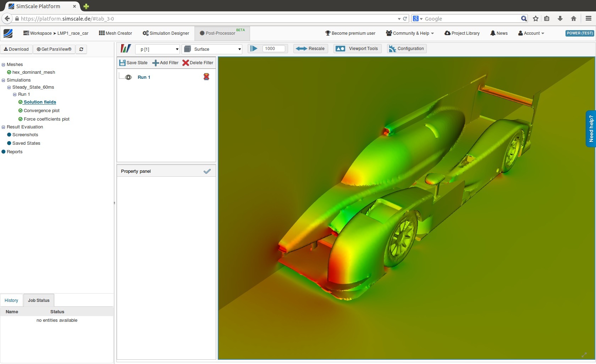The image size is (596, 364).
Task: Click the time step field showing 1000
Action: click(274, 49)
